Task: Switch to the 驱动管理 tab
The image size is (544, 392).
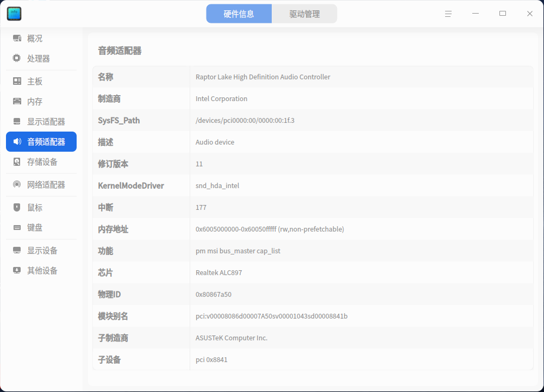Action: coord(305,14)
